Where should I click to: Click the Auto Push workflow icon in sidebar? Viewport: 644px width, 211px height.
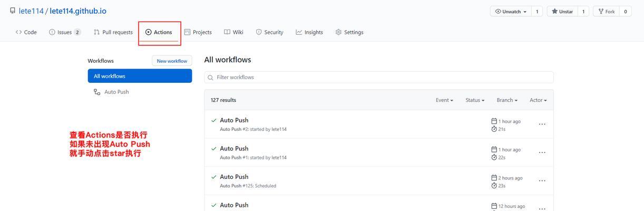click(97, 92)
